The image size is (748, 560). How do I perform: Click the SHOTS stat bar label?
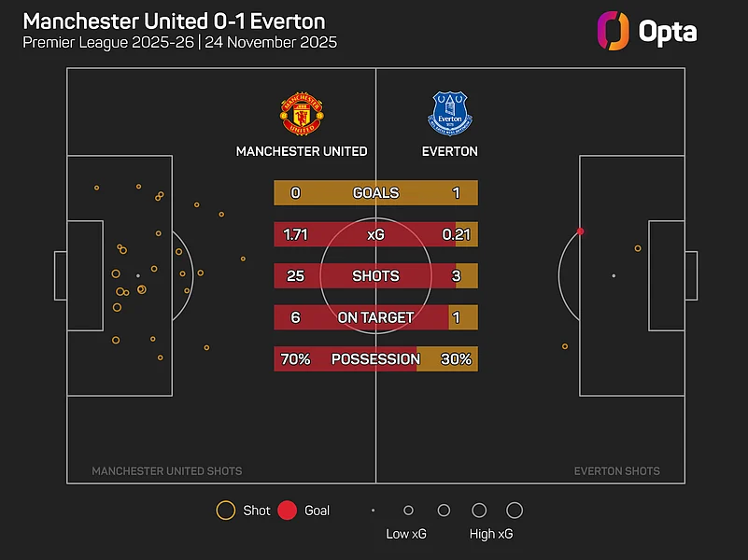tap(375, 276)
